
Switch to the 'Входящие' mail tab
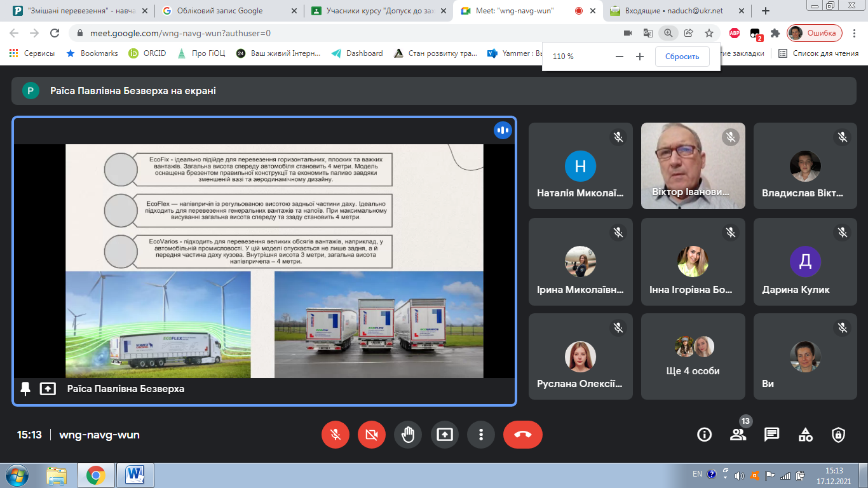click(674, 11)
